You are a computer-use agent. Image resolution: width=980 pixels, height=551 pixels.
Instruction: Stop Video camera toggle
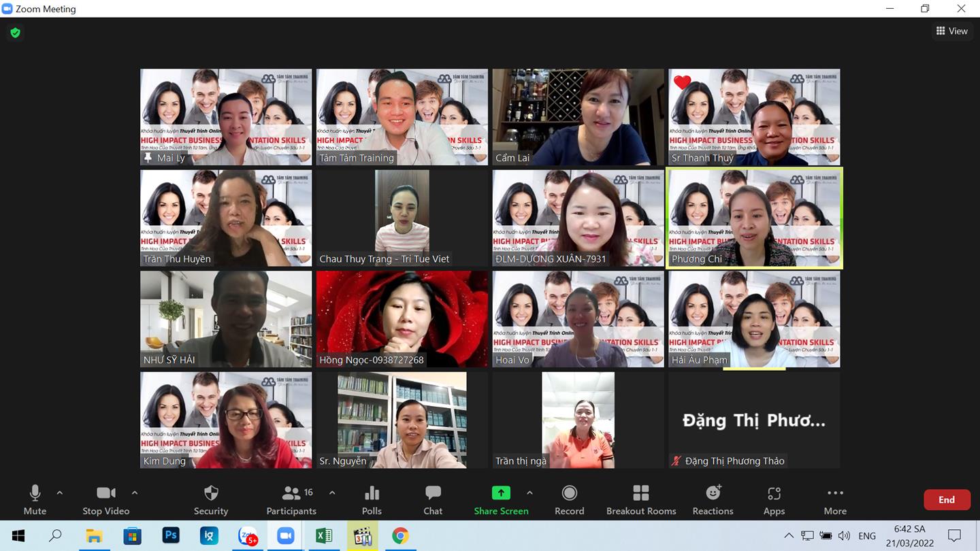(x=105, y=500)
